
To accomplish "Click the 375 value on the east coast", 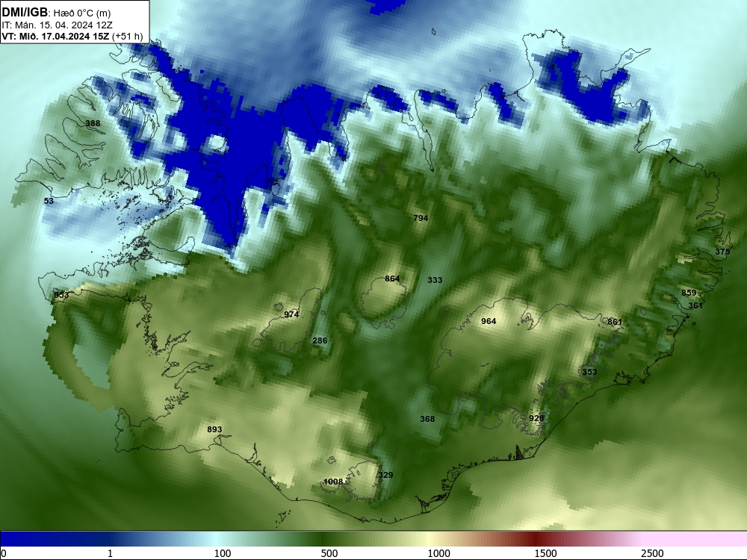I will (722, 252).
